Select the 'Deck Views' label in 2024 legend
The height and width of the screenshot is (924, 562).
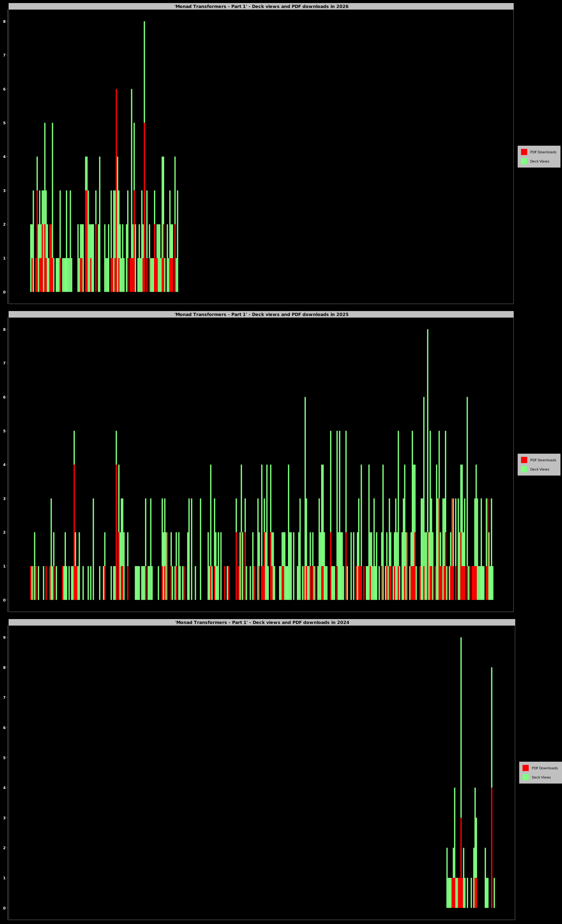[x=541, y=777]
